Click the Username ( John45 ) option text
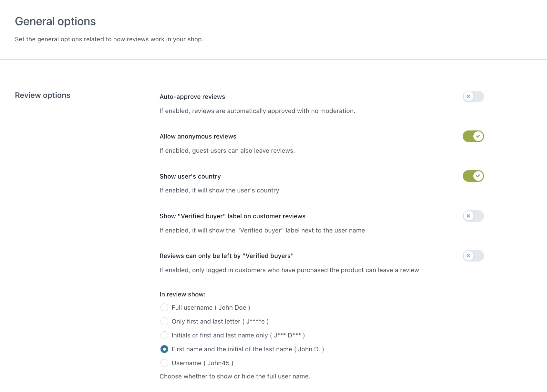547x392 pixels. tap(202, 363)
